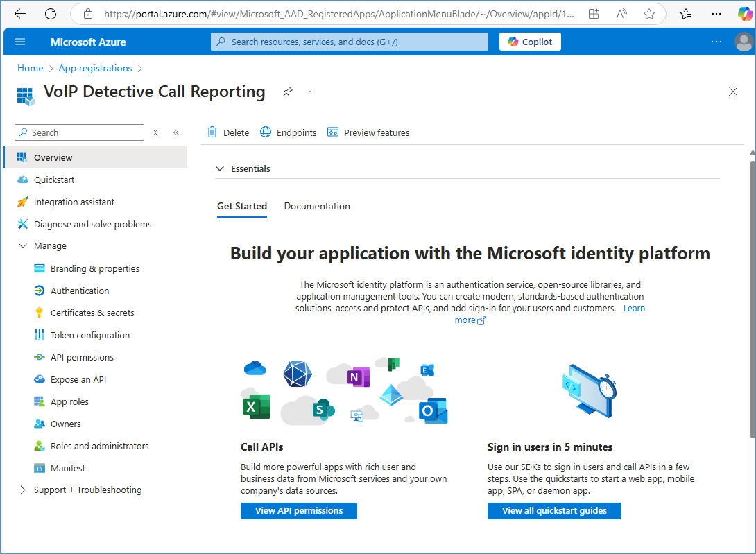Pin the VoIP Detective Call Reporting blade

click(x=288, y=92)
